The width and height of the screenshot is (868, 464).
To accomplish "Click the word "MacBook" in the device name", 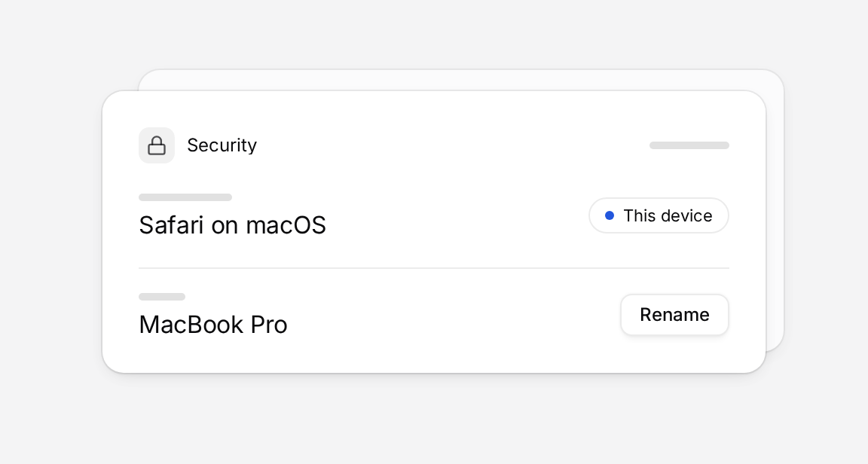I will tap(191, 325).
